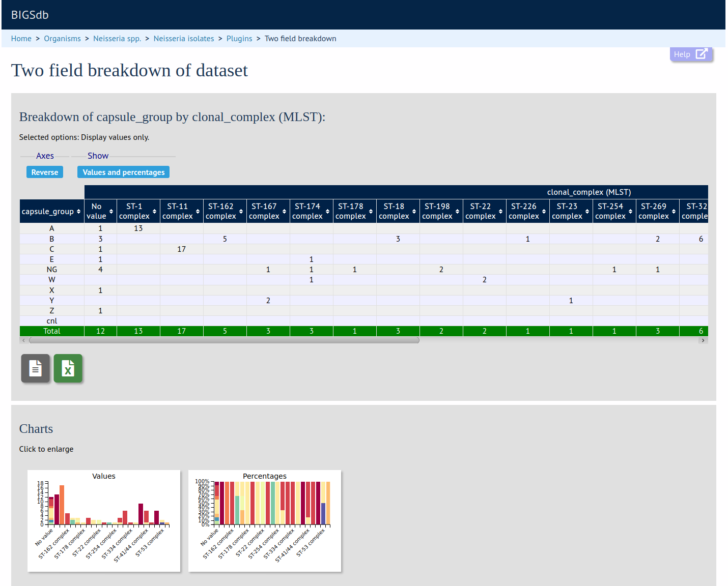The image size is (728, 586).
Task: Download table as Excel file icon
Action: point(68,368)
